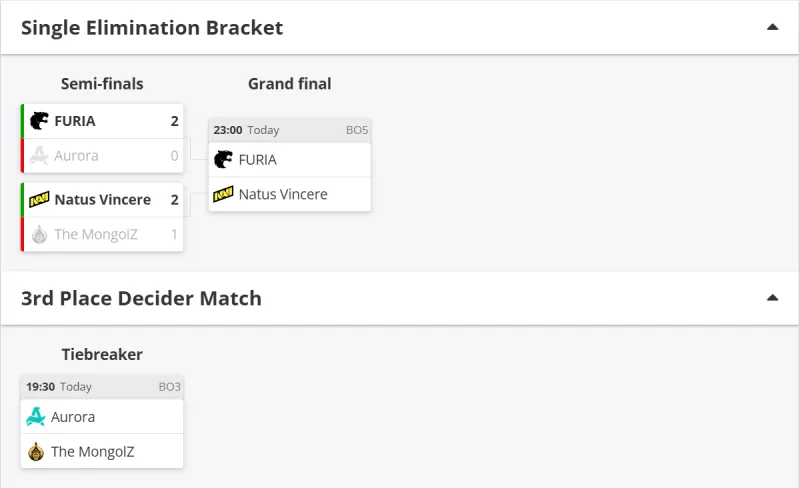Click Natus Vincere logo in semi-finals
800x488 pixels.
coord(39,200)
